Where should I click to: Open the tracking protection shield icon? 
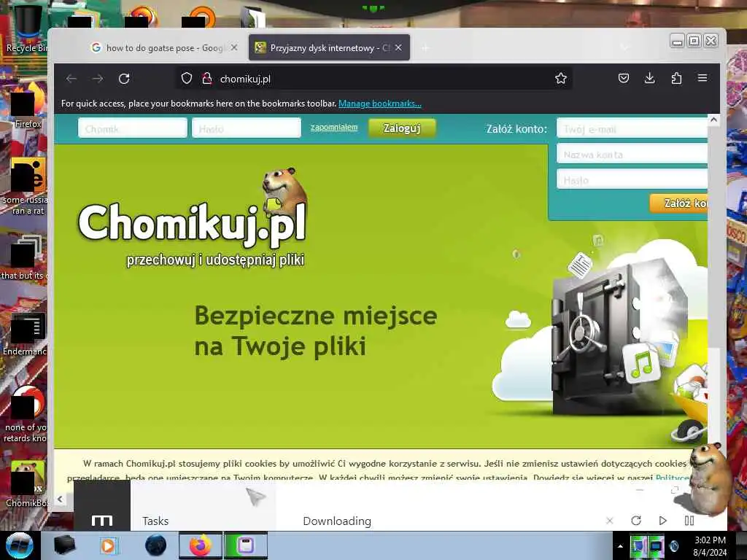coord(187,78)
